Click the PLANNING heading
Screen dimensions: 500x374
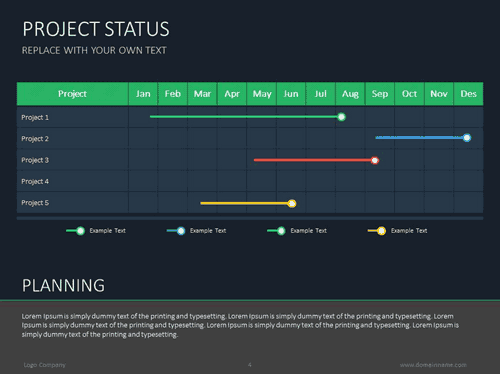click(63, 286)
